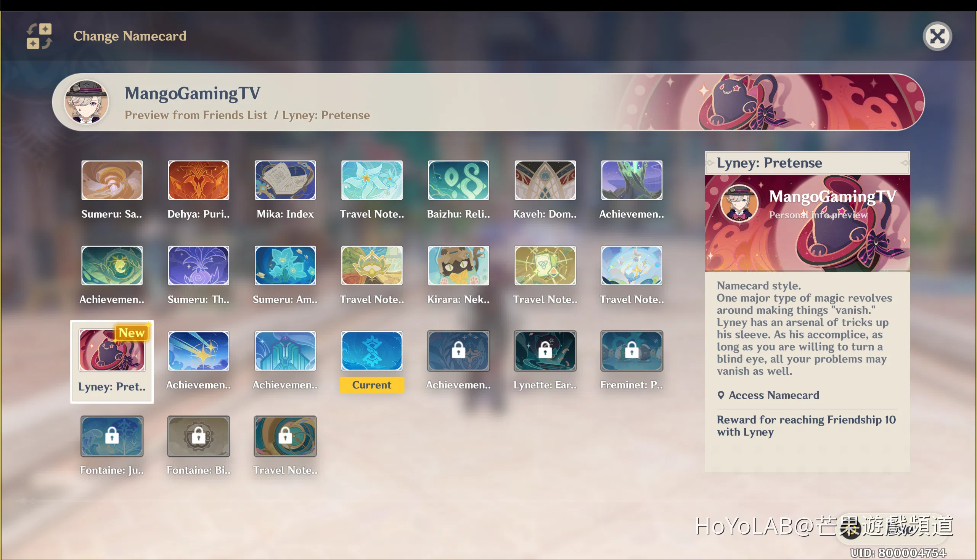Screen dimensions: 977x560
Task: Click the Access Namecard link
Action: [773, 395]
